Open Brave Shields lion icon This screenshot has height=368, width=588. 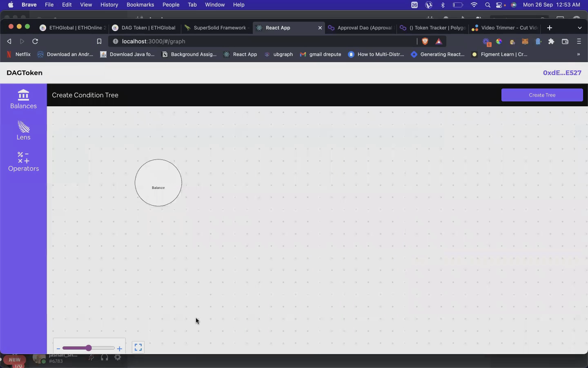(425, 41)
